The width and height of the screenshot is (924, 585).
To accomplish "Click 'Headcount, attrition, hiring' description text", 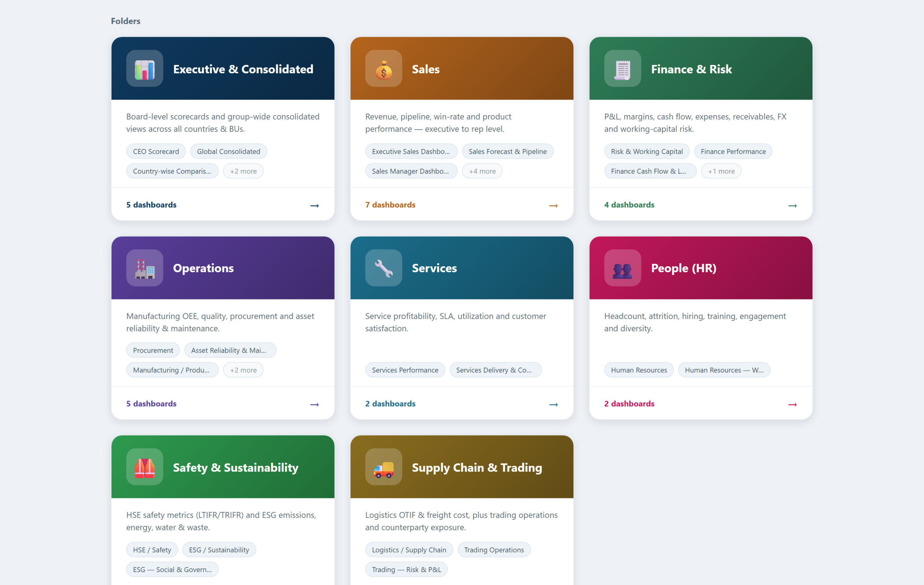I will [x=695, y=322].
